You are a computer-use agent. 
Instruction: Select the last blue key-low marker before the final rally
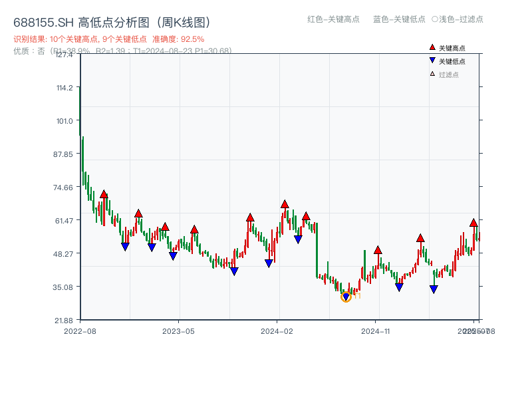tap(434, 289)
